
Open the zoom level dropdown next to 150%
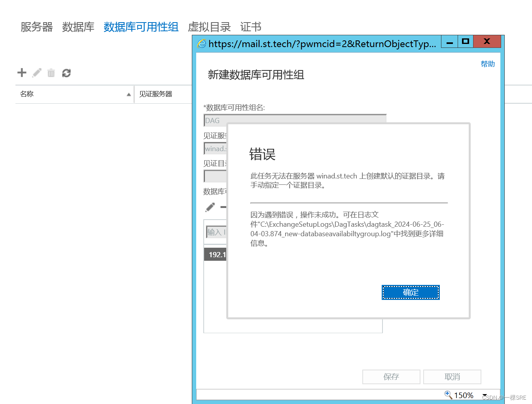[x=485, y=395]
